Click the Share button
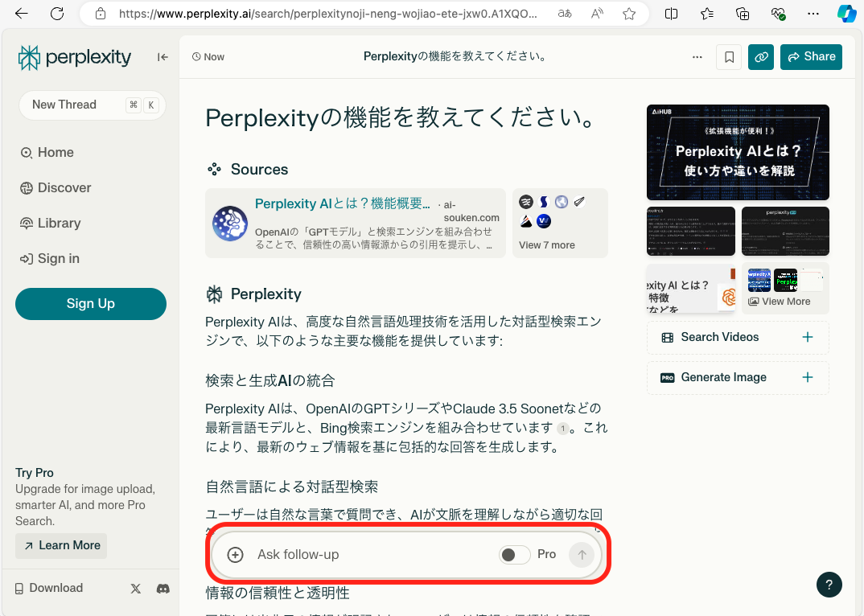This screenshot has width=864, height=616. coord(811,57)
